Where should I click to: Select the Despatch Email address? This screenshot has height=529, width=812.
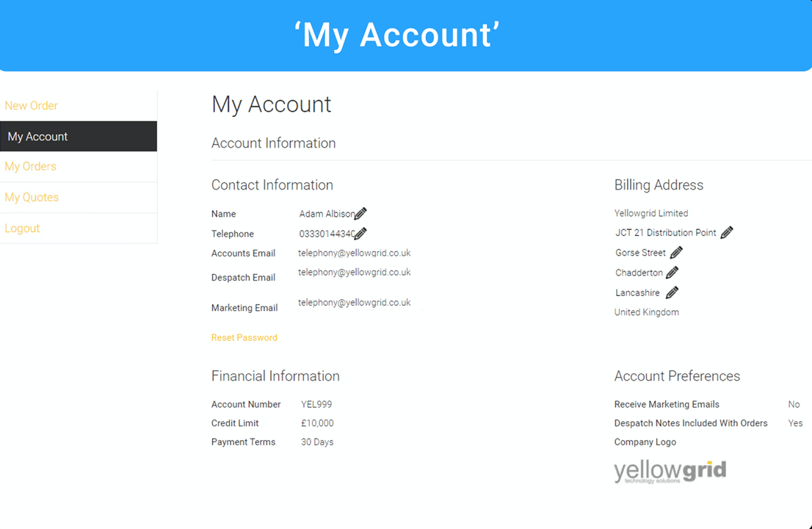pyautogui.click(x=354, y=271)
